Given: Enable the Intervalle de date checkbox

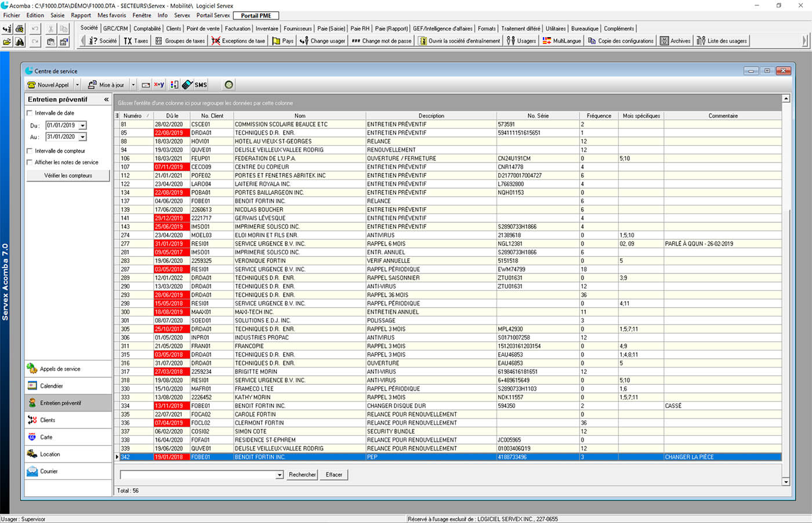Looking at the screenshot, I should 30,113.
